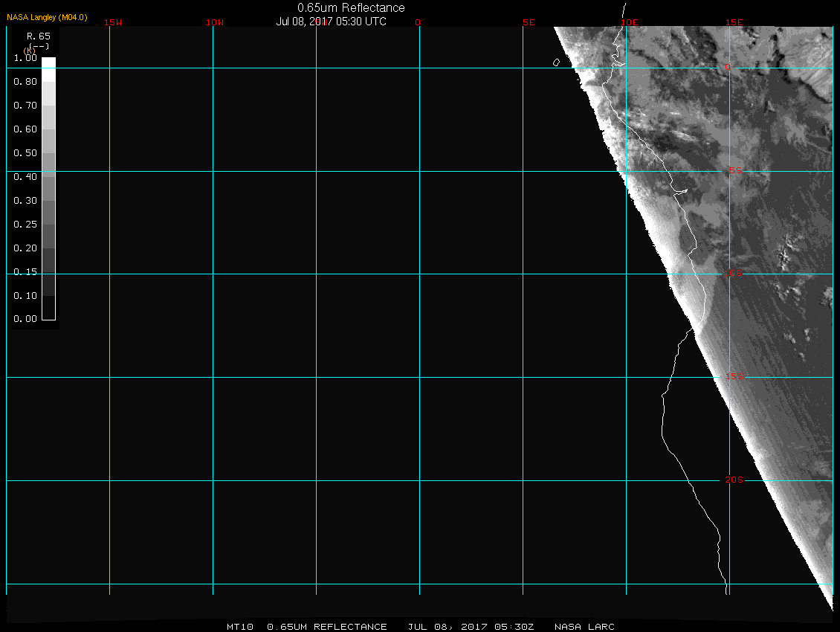Click the '15W' longitude label
Image resolution: width=840 pixels, height=632 pixels.
(113, 22)
